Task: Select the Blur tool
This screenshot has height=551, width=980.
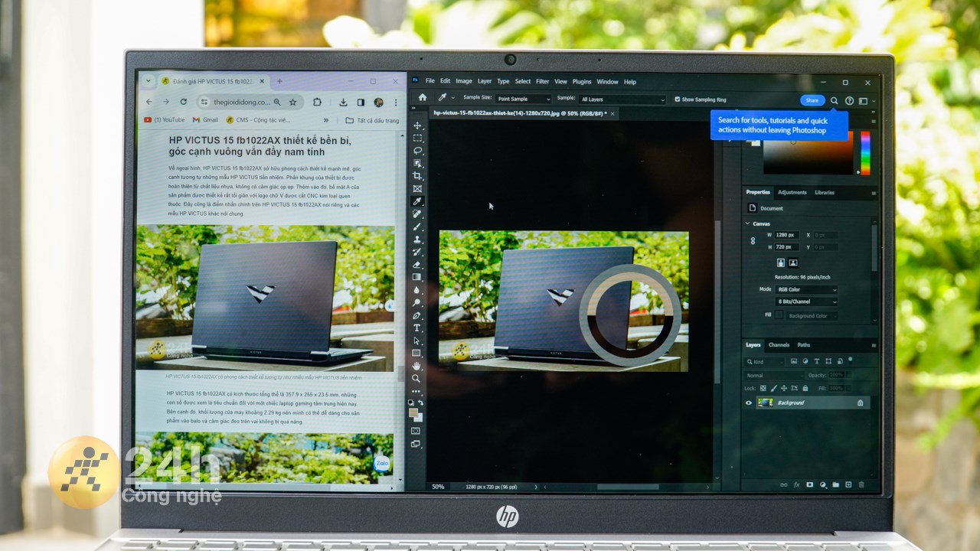Action: (x=417, y=290)
